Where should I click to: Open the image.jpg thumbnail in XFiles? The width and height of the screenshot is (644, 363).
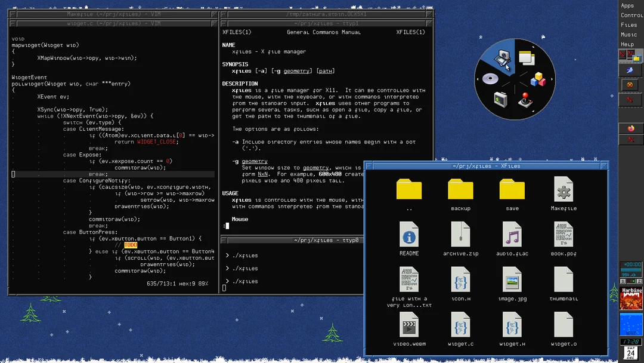click(512, 279)
